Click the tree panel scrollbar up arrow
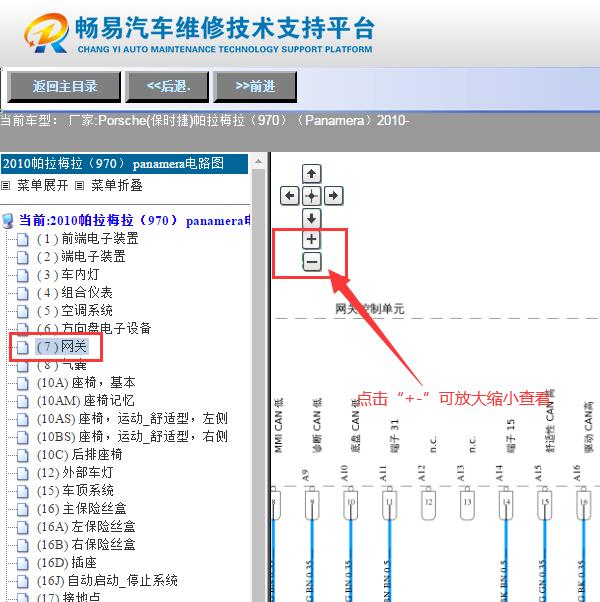The height and width of the screenshot is (602, 600). pyautogui.click(x=259, y=162)
